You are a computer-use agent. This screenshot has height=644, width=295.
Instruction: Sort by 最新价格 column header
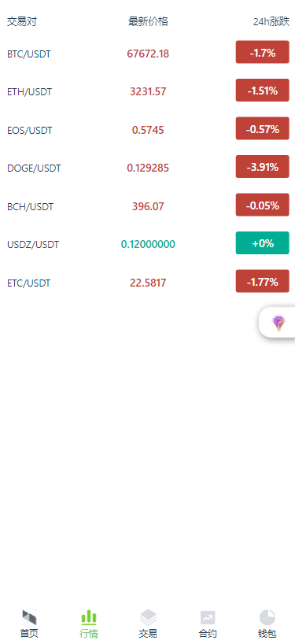click(148, 22)
